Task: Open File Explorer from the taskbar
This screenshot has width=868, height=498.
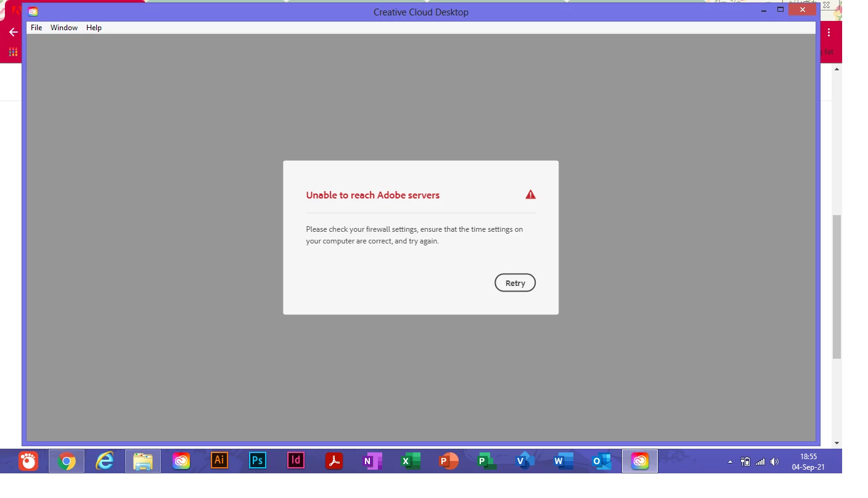Action: [143, 461]
